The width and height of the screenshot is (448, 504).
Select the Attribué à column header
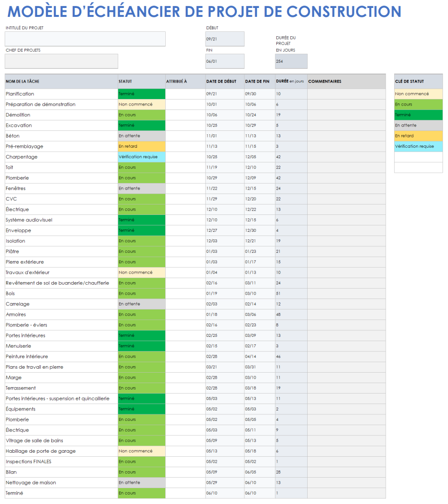(177, 81)
